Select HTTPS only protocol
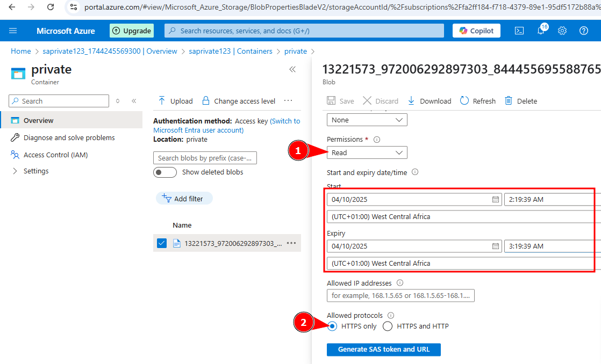601x364 pixels. [332, 326]
